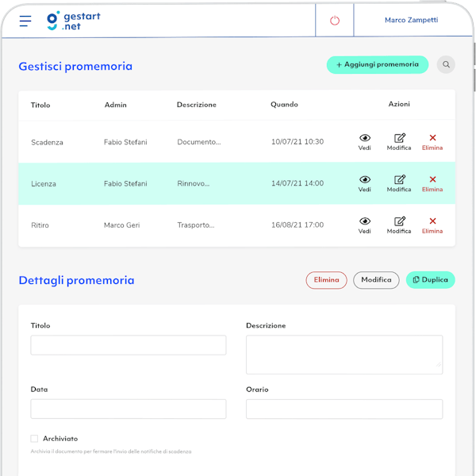The height and width of the screenshot is (476, 476).
Task: Click the gestart.net logo
Action: (74, 21)
